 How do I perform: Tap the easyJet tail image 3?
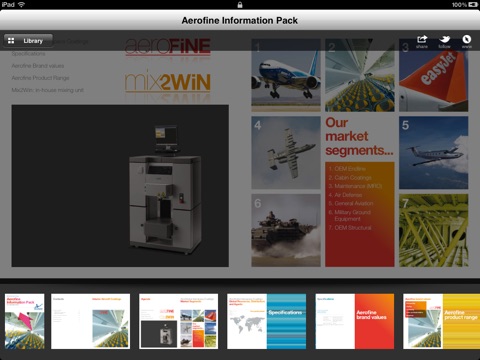tap(434, 75)
